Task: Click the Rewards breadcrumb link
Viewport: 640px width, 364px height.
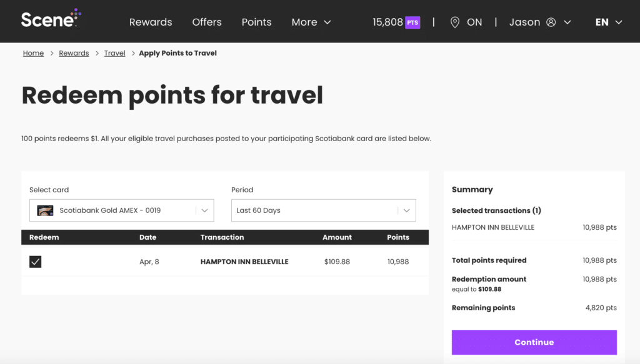Action: point(74,53)
